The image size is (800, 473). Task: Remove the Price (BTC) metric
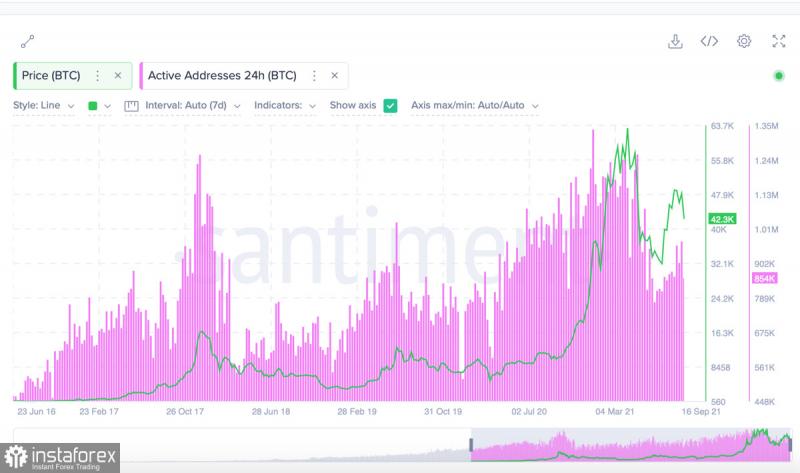pyautogui.click(x=118, y=76)
